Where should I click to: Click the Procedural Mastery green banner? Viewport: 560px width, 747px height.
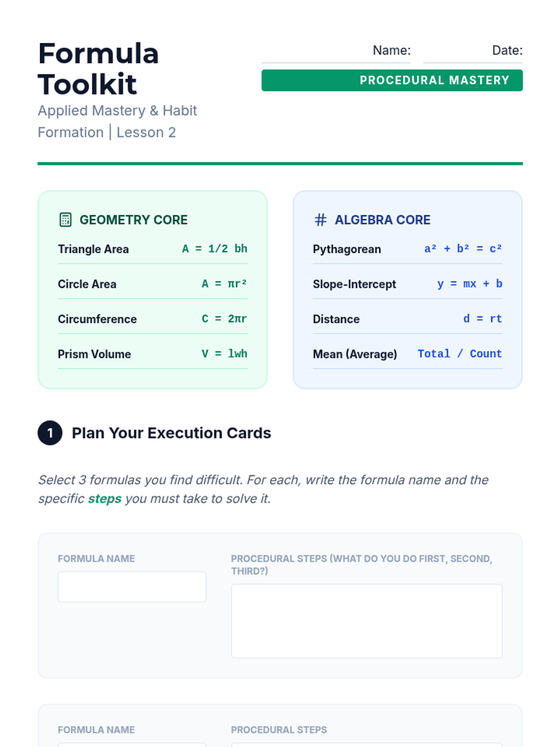click(392, 80)
